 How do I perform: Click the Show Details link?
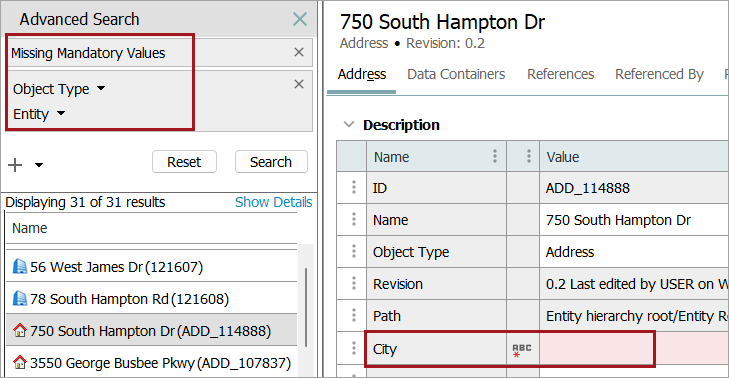click(273, 202)
